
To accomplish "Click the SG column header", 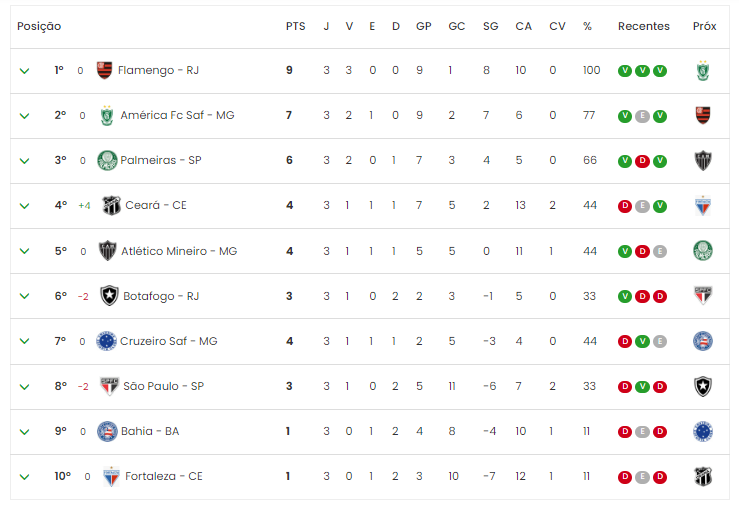I will pyautogui.click(x=489, y=26).
